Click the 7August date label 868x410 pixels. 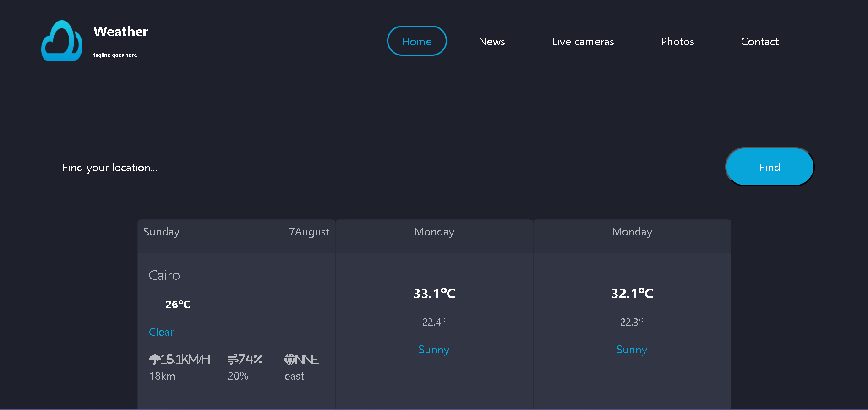(x=309, y=232)
